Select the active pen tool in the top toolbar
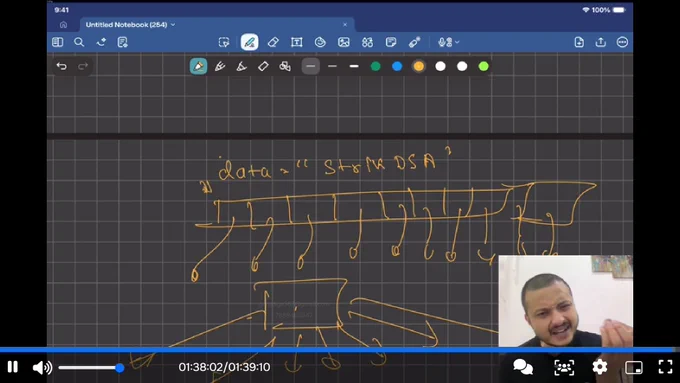This screenshot has width=680, height=383. (x=249, y=42)
